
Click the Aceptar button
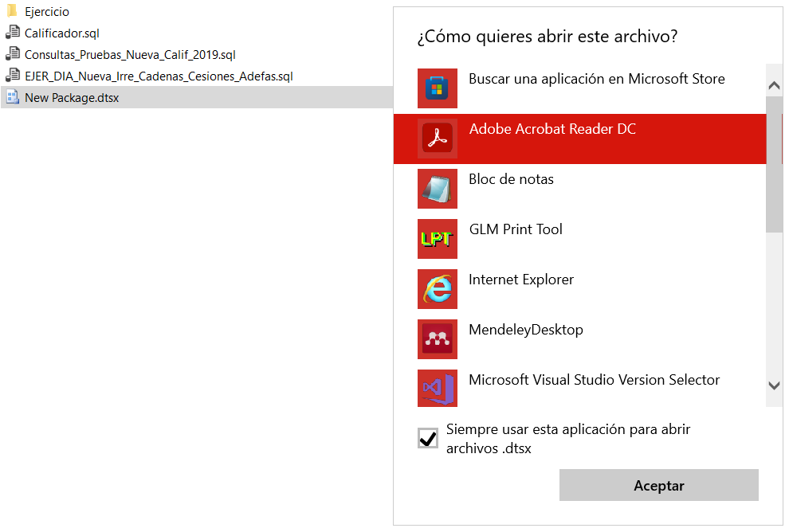coord(658,485)
